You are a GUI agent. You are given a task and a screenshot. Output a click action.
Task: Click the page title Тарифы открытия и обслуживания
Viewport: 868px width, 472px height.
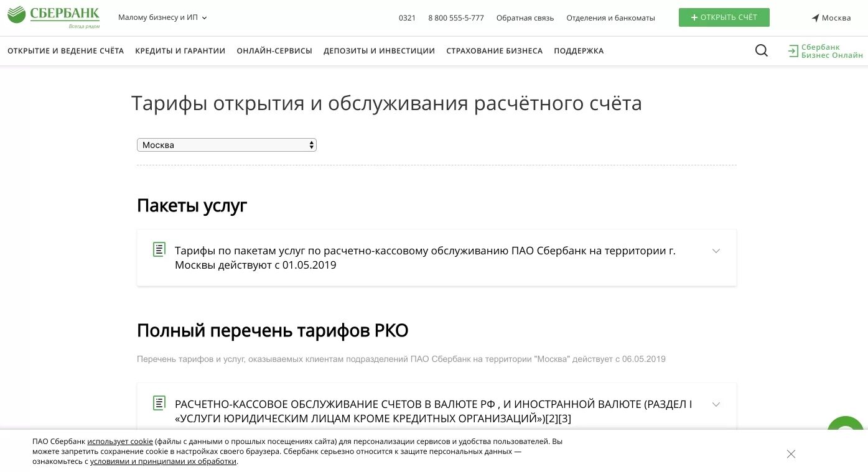coord(386,103)
